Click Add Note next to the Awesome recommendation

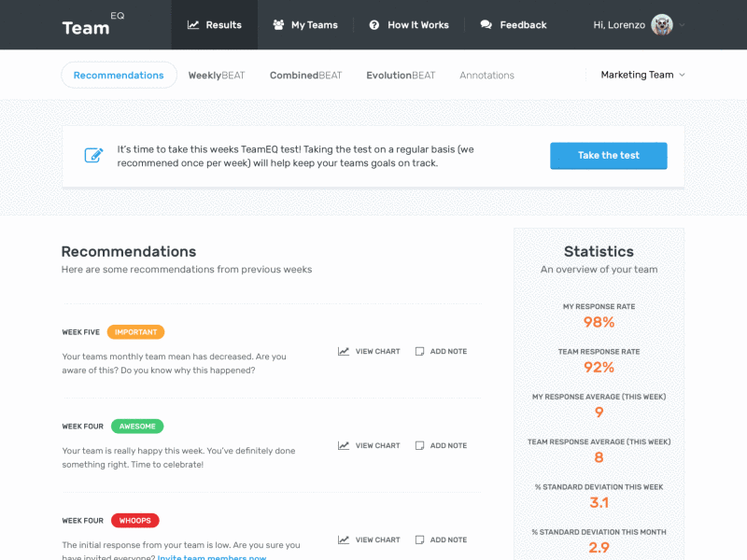pos(419,445)
